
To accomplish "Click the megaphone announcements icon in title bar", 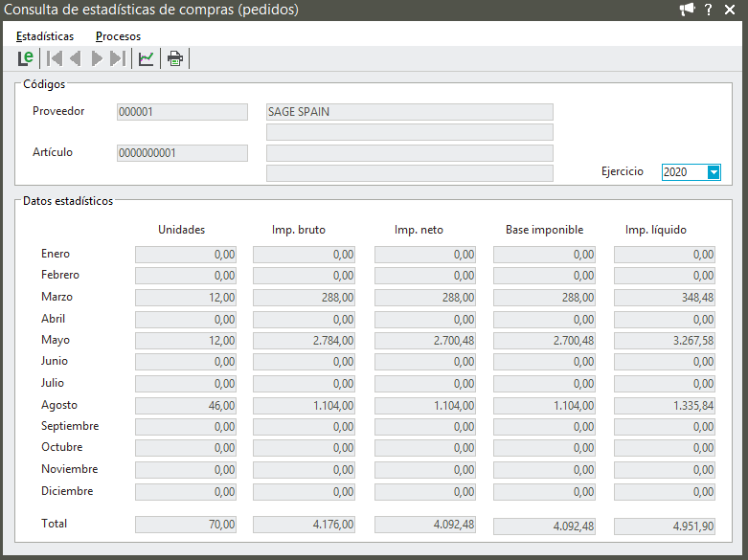I will click(x=687, y=10).
